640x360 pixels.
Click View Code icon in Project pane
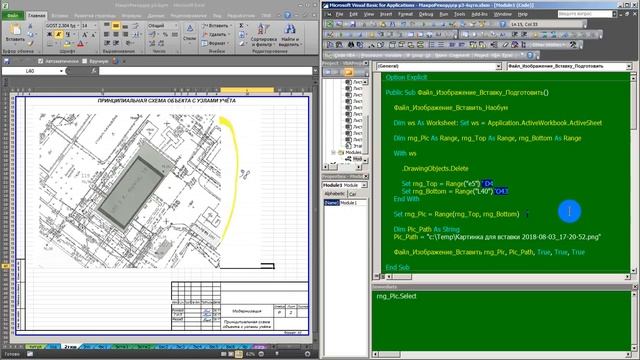(327, 72)
